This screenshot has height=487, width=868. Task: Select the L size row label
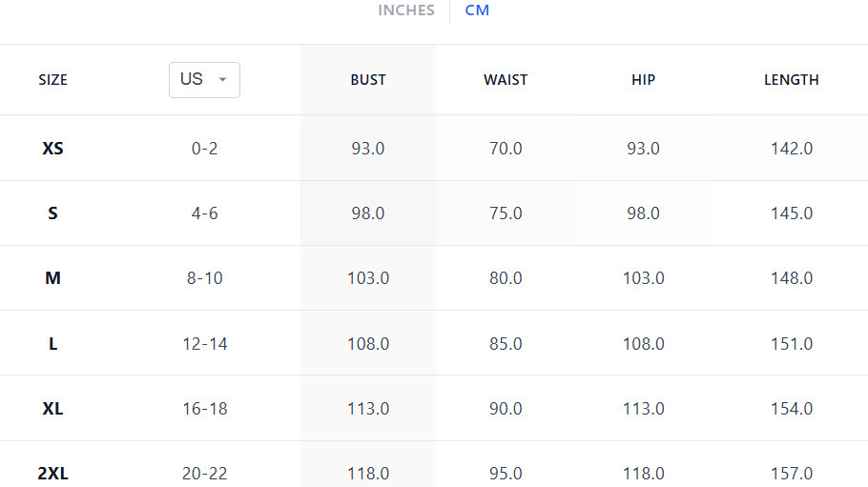[x=53, y=344]
